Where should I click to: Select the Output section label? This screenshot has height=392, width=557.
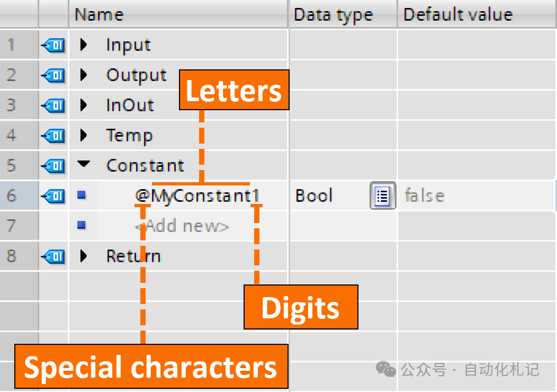tap(137, 75)
